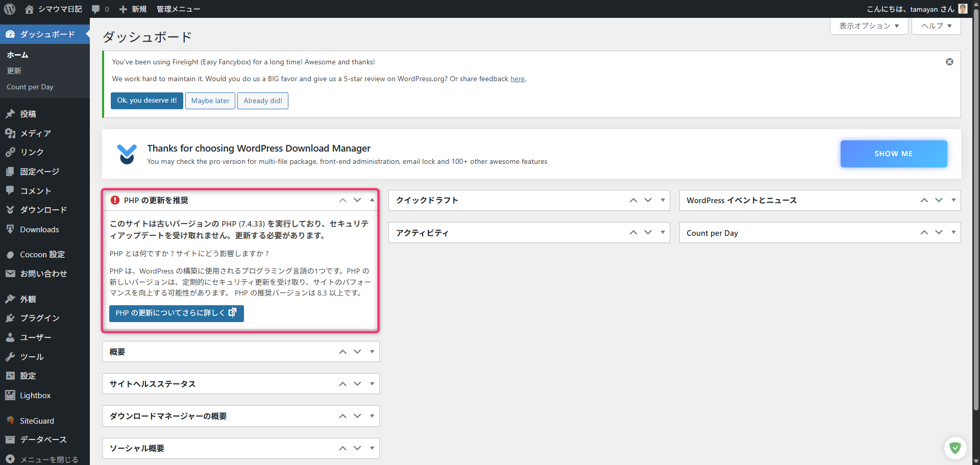Open the Lightbox sidebar menu

pyautogui.click(x=35, y=395)
